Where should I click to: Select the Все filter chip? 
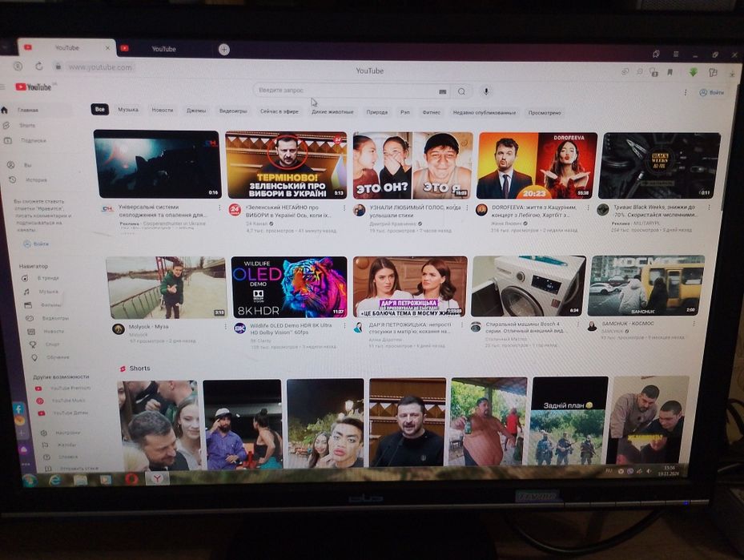pos(99,109)
